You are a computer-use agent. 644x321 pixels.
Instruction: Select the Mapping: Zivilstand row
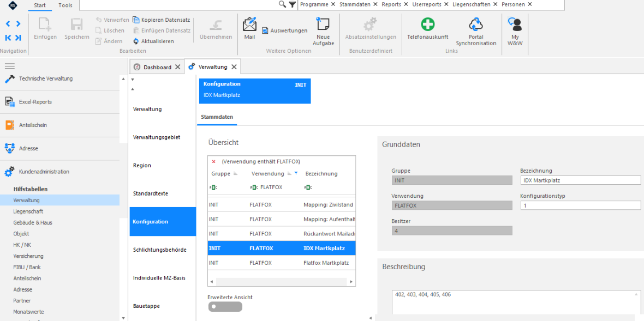[282, 204]
